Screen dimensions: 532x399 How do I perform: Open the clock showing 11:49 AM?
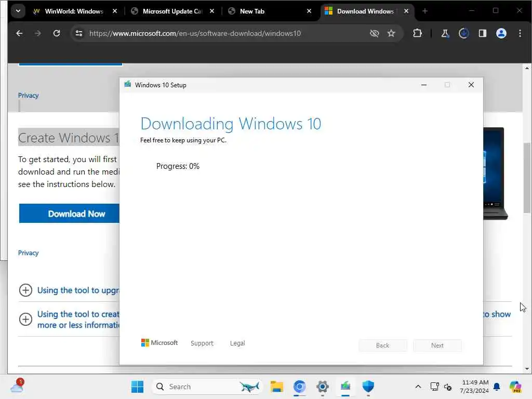(474, 387)
